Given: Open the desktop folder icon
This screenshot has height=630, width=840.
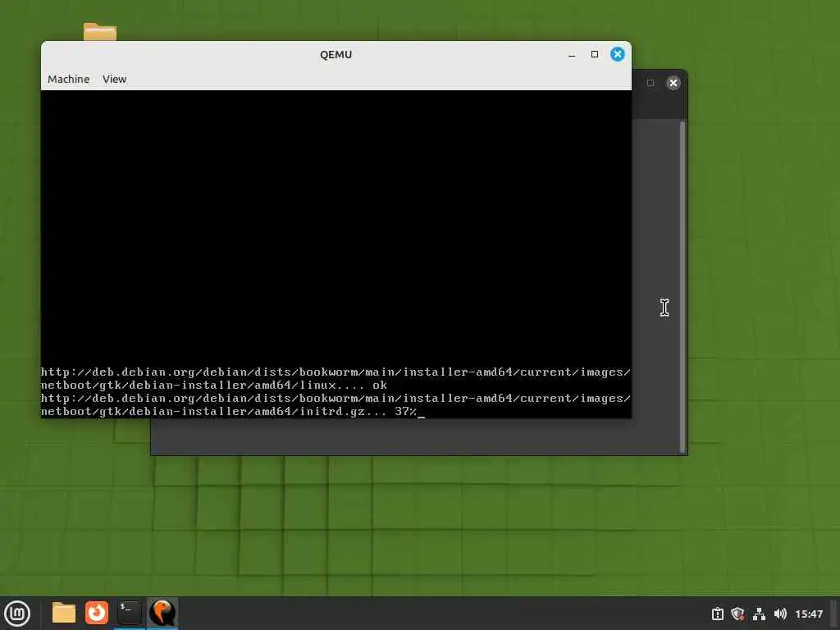Looking at the screenshot, I should click(x=100, y=31).
